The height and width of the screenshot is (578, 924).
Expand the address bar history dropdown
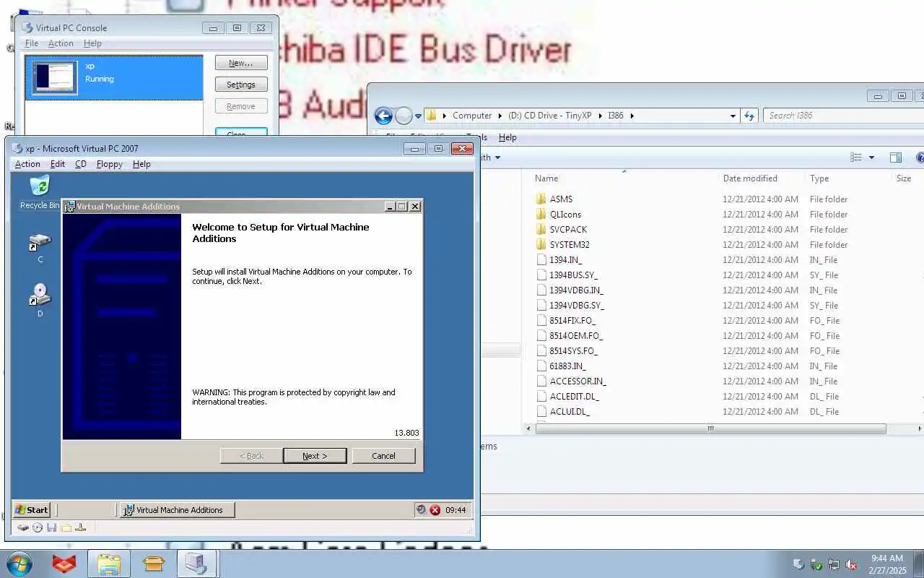733,116
